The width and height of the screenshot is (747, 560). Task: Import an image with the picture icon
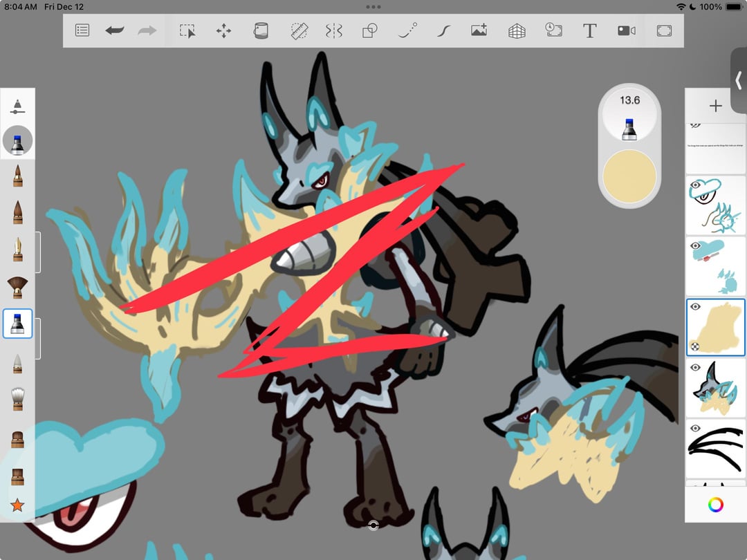[x=479, y=30]
